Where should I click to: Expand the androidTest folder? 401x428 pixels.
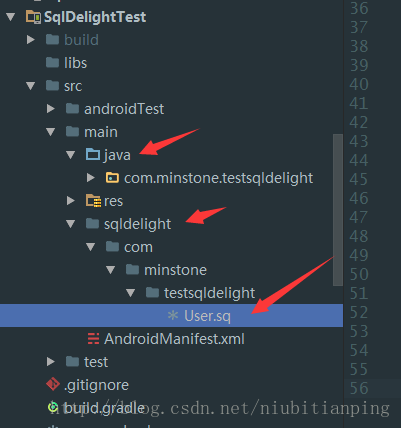(51, 109)
